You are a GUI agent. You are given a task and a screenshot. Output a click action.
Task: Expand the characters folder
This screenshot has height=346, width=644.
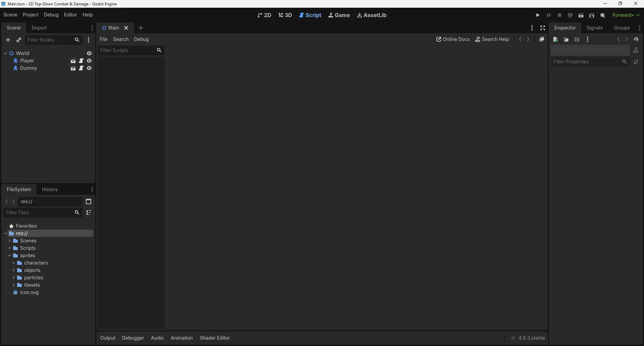13,263
